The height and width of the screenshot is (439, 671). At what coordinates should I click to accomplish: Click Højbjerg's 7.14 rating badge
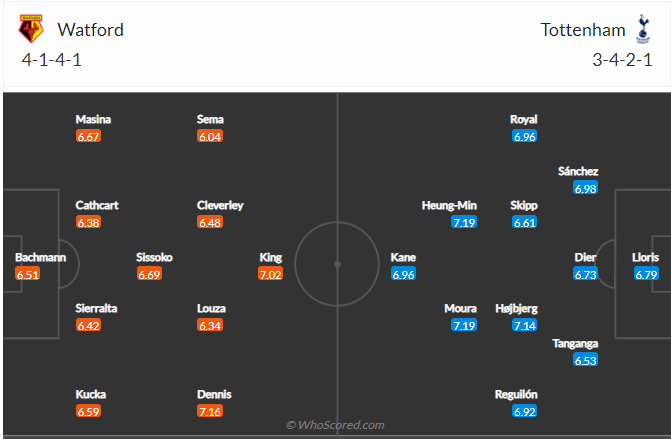tap(525, 326)
